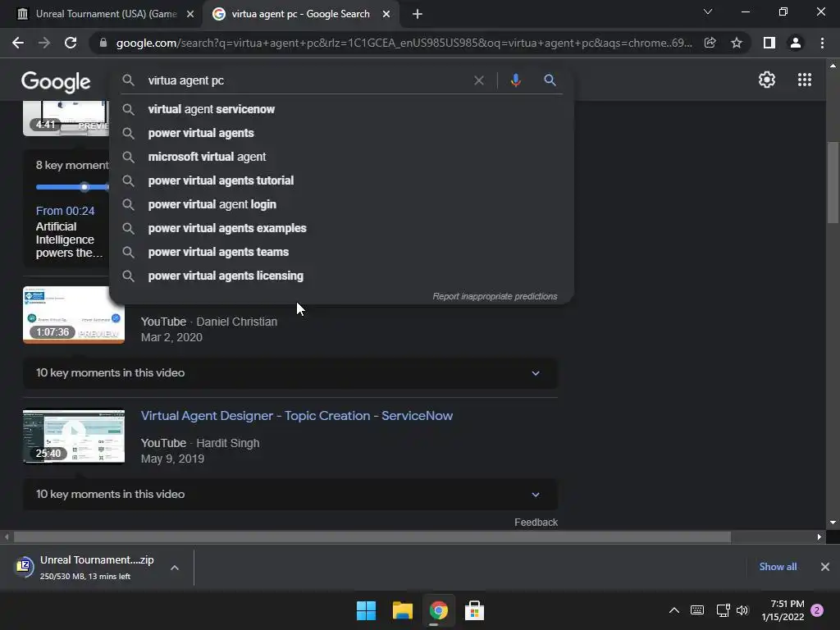This screenshot has width=840, height=630.
Task: Click the Feedback link
Action: 536,523
